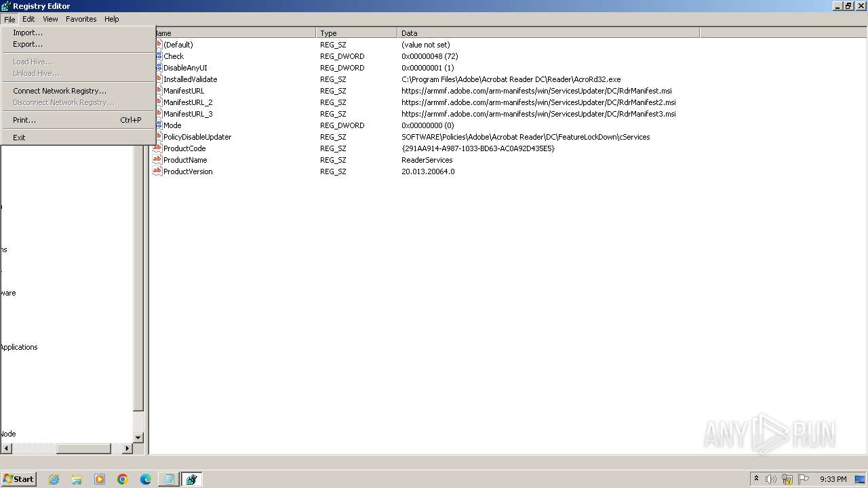Image resolution: width=868 pixels, height=488 pixels.
Task: Select the (Default) value icon
Action: point(159,45)
